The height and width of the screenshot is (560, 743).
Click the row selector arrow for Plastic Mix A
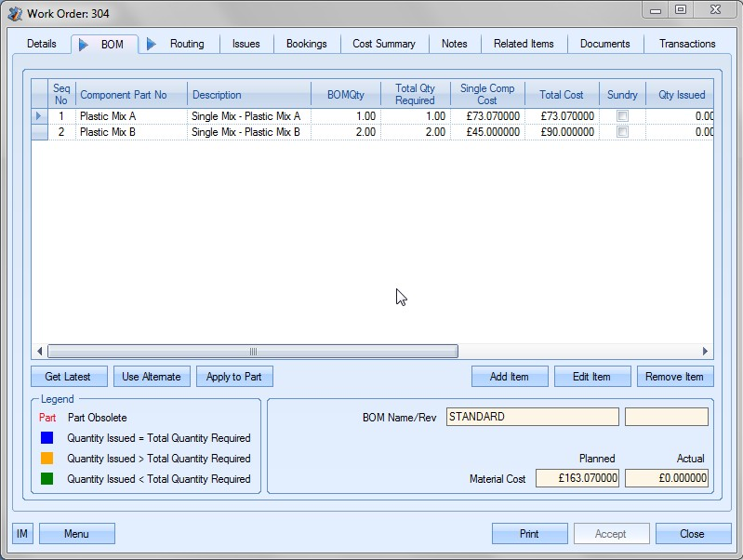(x=39, y=116)
